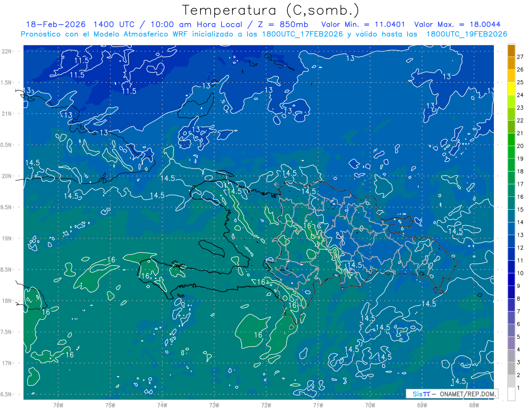Click the "74W" longitude axis label
Viewport: 532px width, 411px height.
tap(162, 405)
